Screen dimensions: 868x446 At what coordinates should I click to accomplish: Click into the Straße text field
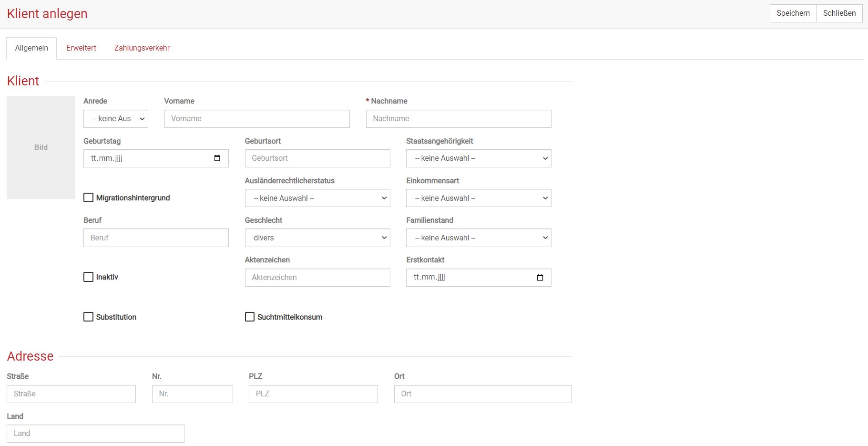[x=71, y=394]
